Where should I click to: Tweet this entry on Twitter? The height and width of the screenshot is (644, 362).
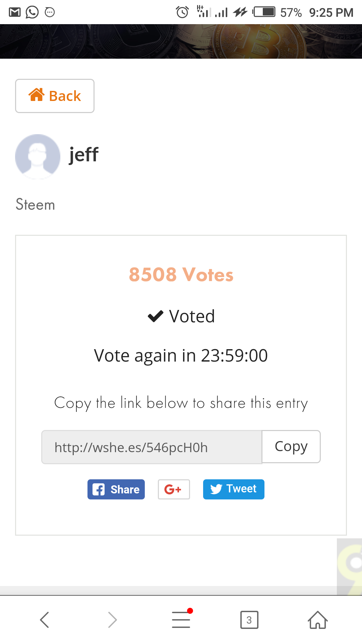click(234, 489)
